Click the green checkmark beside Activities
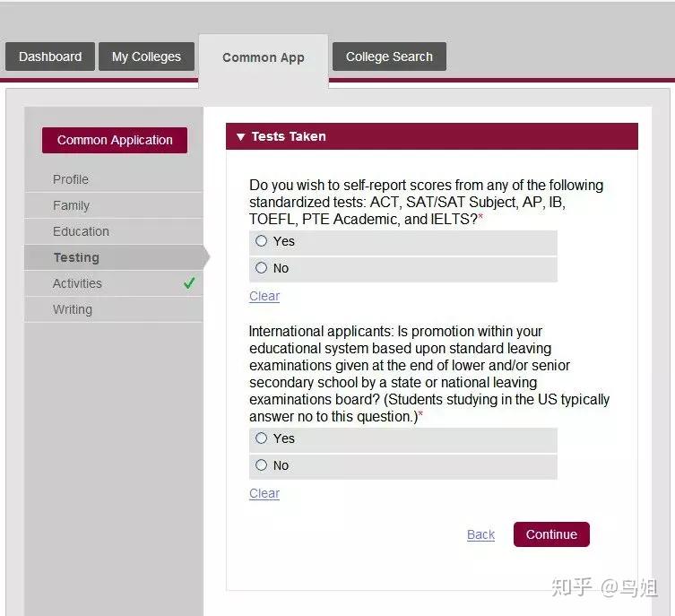The height and width of the screenshot is (616, 675). [189, 283]
